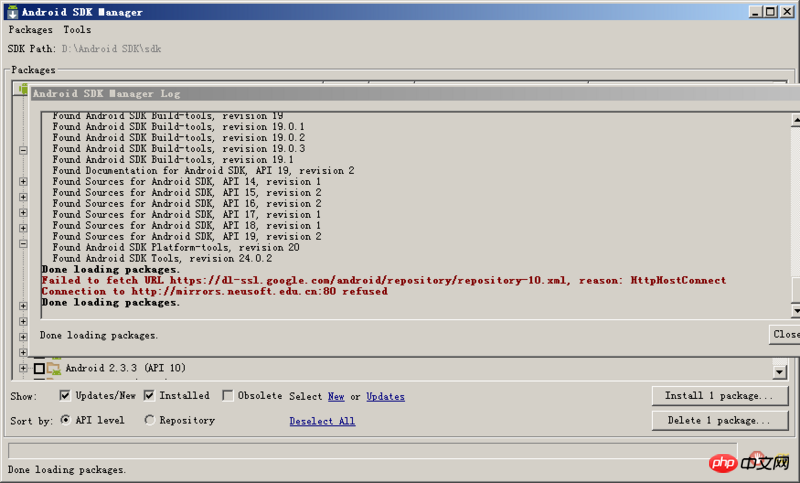Click log line 'Sources for Android SDK, API 18'

coord(186,225)
